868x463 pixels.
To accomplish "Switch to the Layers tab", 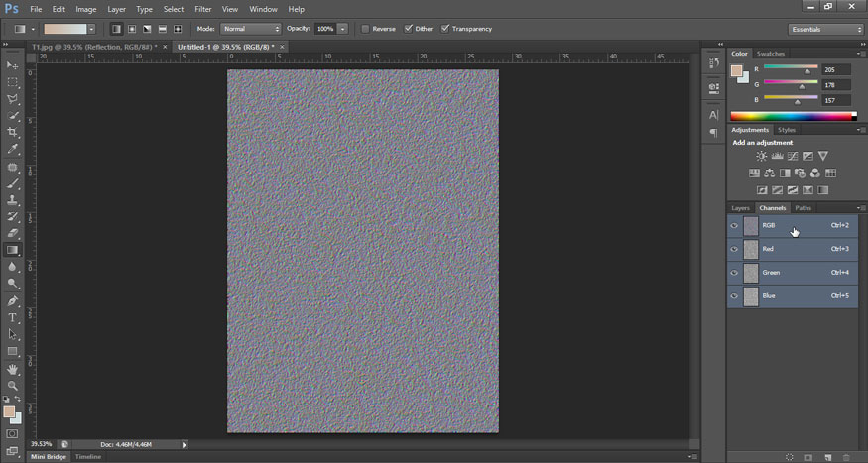I will tap(740, 208).
